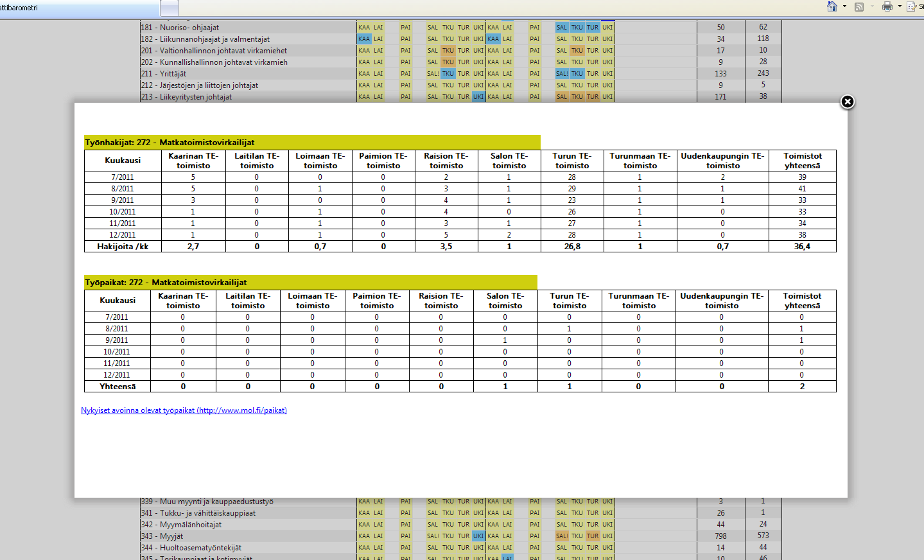Open a new blank browser tab
924x560 pixels.
[x=170, y=8]
